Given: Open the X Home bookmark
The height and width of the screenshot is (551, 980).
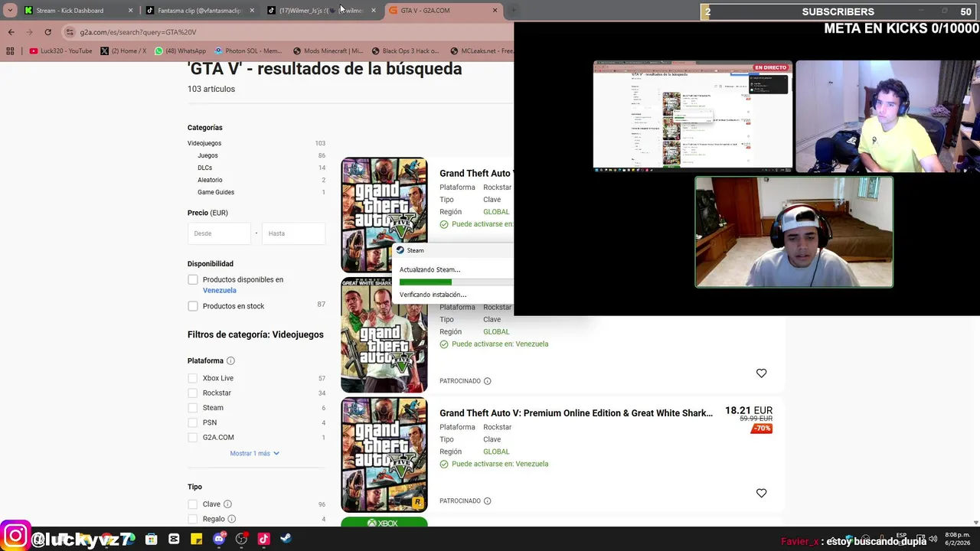Looking at the screenshot, I should point(123,51).
